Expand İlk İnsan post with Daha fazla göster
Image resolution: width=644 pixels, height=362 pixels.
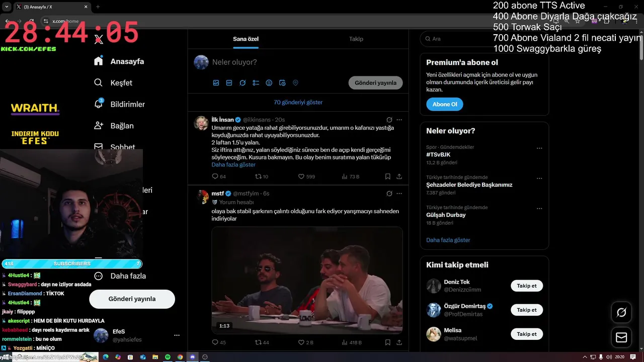pos(233,164)
